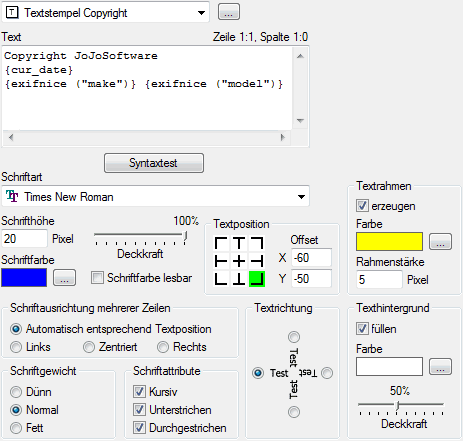Open Schriftfarbe color picker button
This screenshot has width=463, height=441.
click(x=65, y=278)
